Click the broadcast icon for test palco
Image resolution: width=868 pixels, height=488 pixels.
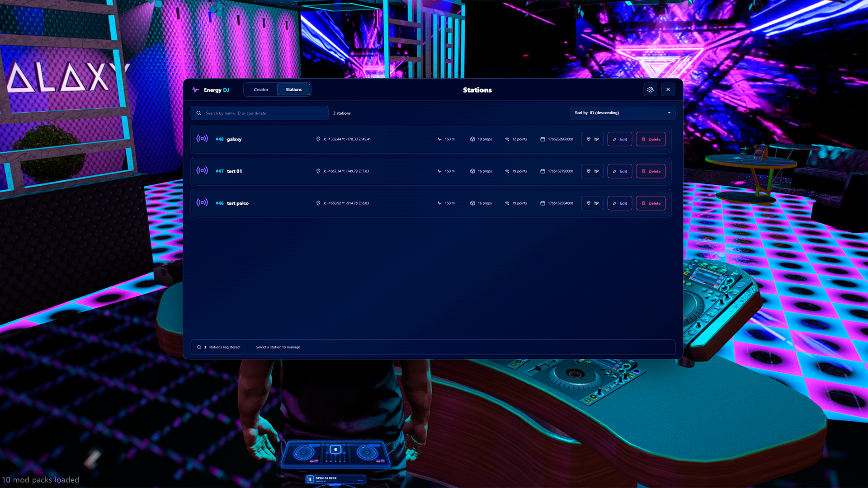click(x=202, y=202)
